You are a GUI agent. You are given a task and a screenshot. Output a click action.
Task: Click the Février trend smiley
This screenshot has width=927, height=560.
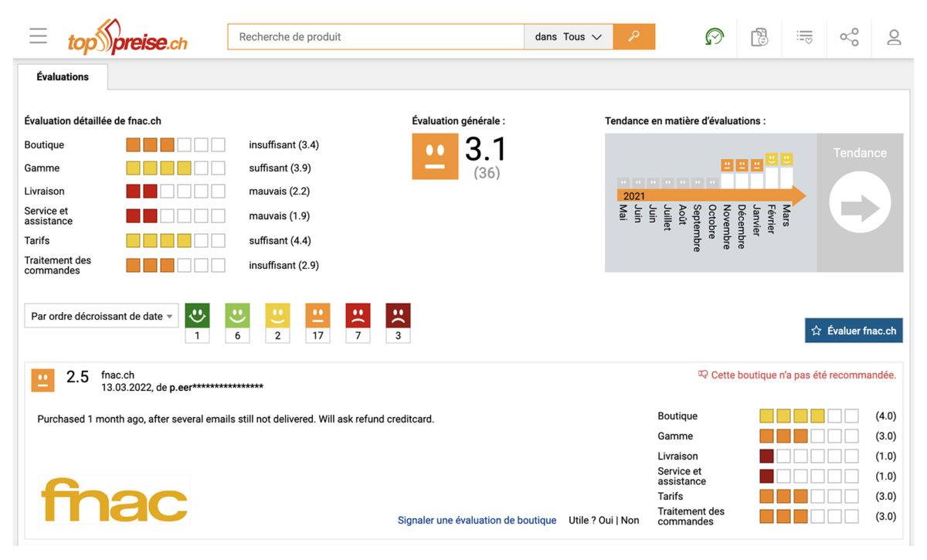(x=771, y=159)
